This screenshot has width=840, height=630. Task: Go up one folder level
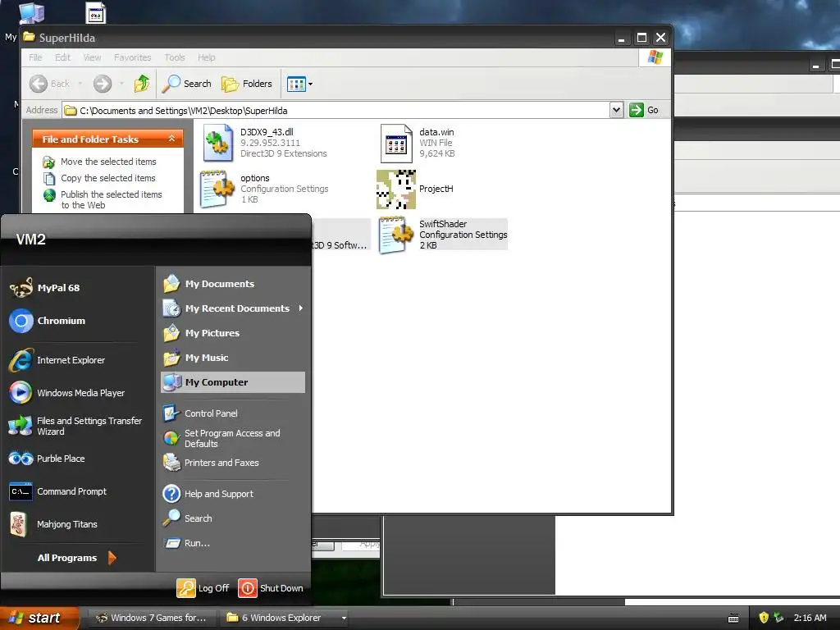(x=142, y=84)
